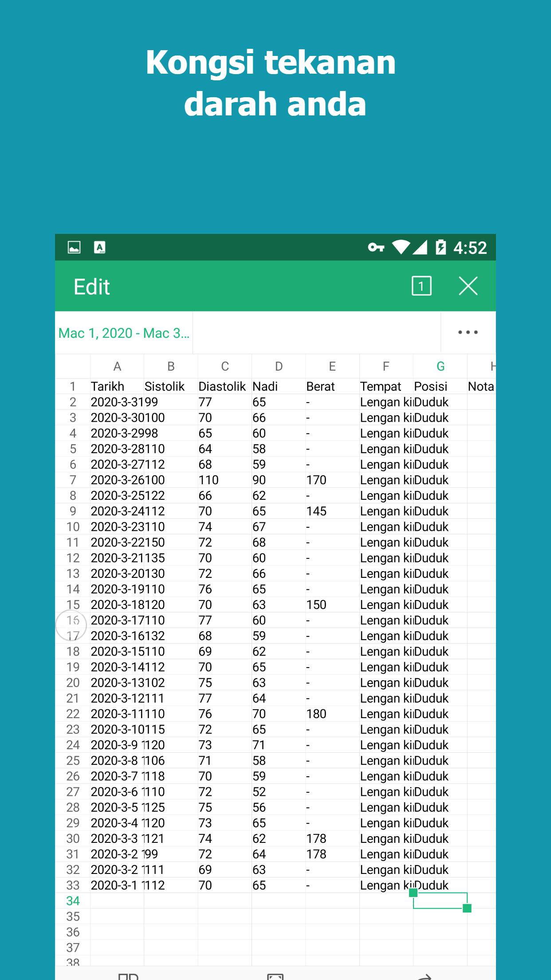Select column E header
This screenshot has height=980, width=551.
pyautogui.click(x=332, y=366)
